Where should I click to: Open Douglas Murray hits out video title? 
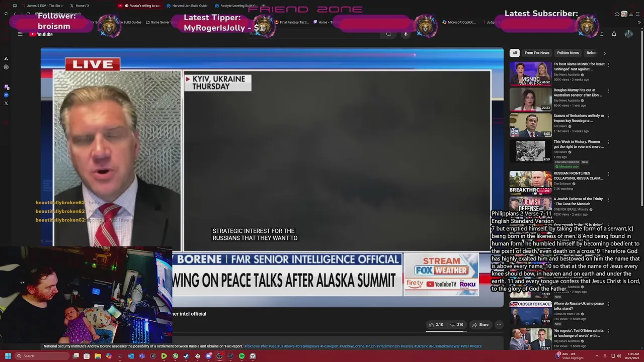(578, 93)
